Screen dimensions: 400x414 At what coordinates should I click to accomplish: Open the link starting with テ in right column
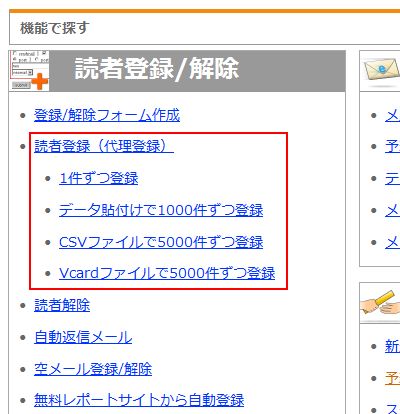(x=392, y=178)
